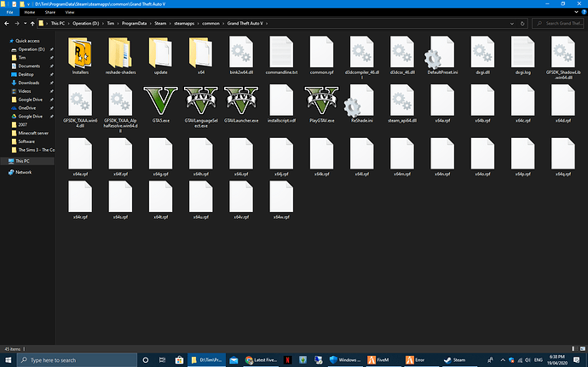Image resolution: width=588 pixels, height=367 pixels.
Task: Select GTAVLanguageSelect.exe application
Action: coord(201,106)
